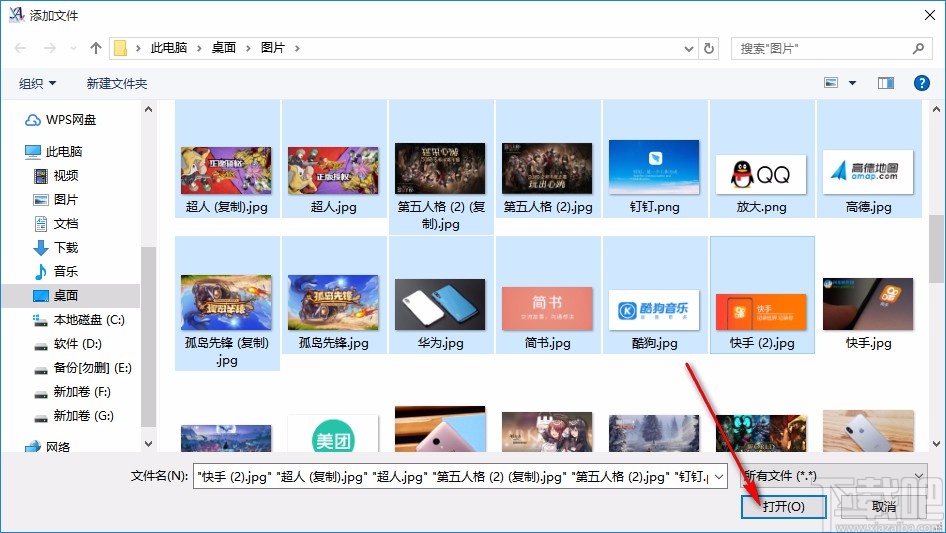This screenshot has height=533, width=946.
Task: Select the 美团 thumbnail in bottom row
Action: coord(334,433)
